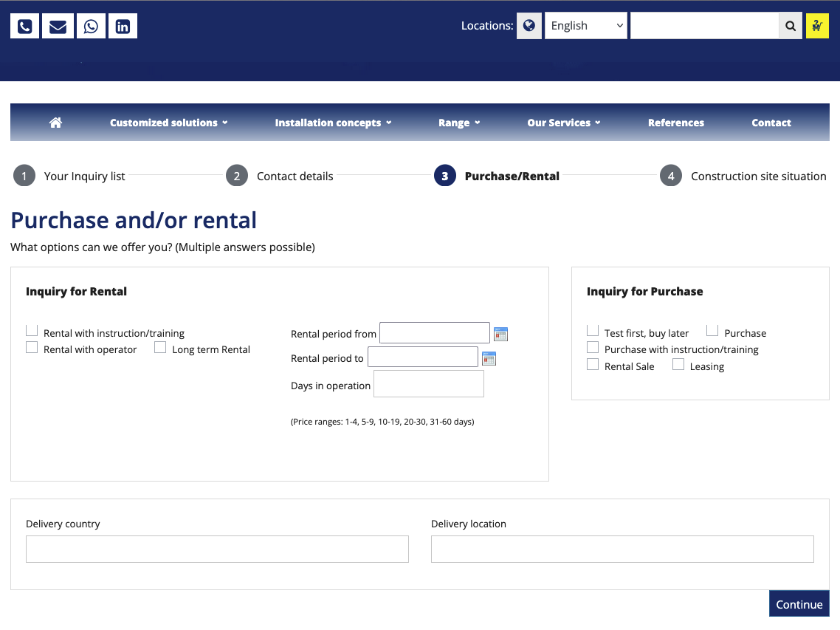Open the References menu item

click(x=675, y=123)
